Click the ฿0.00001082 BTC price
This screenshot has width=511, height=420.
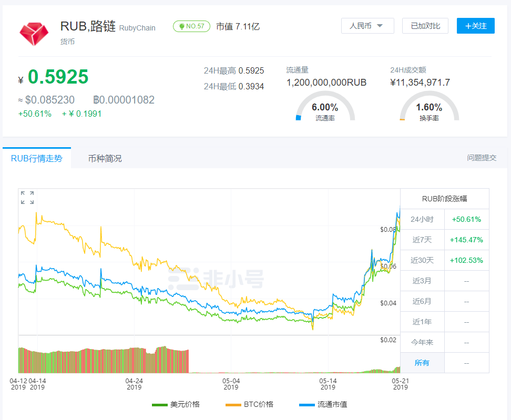pos(124,100)
